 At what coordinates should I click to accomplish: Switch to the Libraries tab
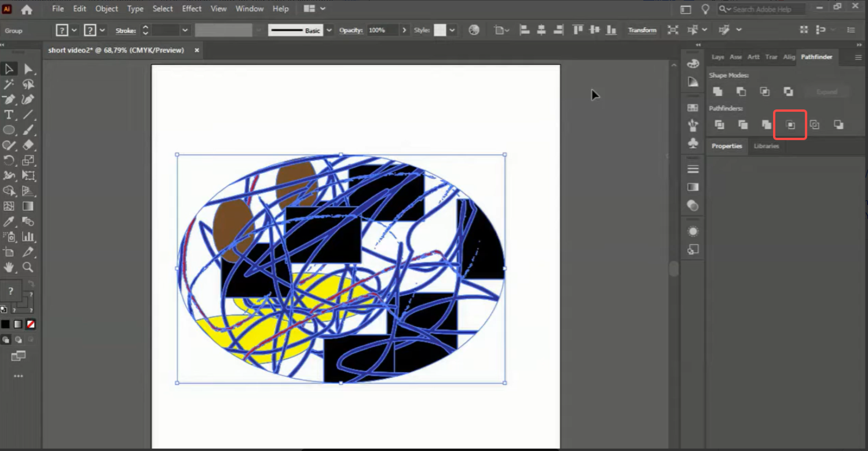(x=766, y=146)
